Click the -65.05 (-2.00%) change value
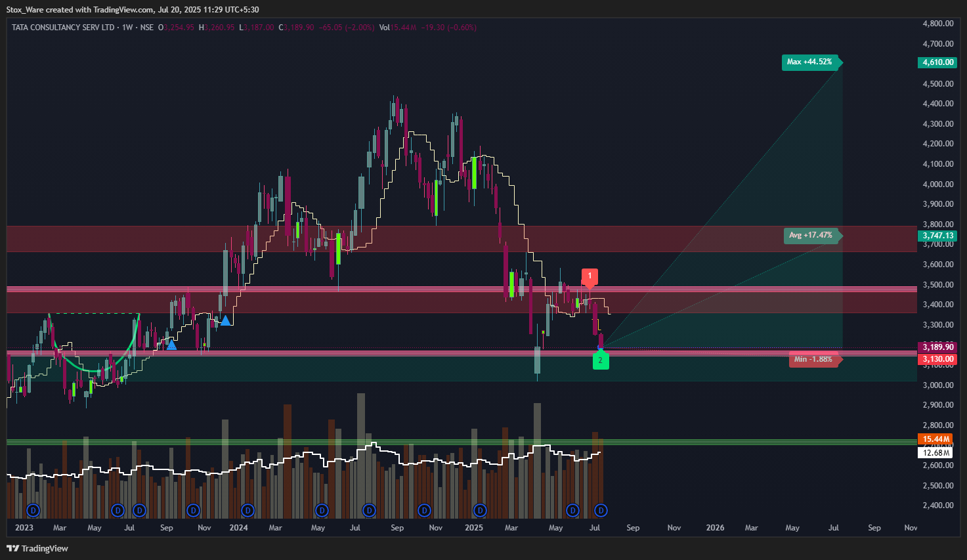Screen dimensions: 967x560 point(347,28)
